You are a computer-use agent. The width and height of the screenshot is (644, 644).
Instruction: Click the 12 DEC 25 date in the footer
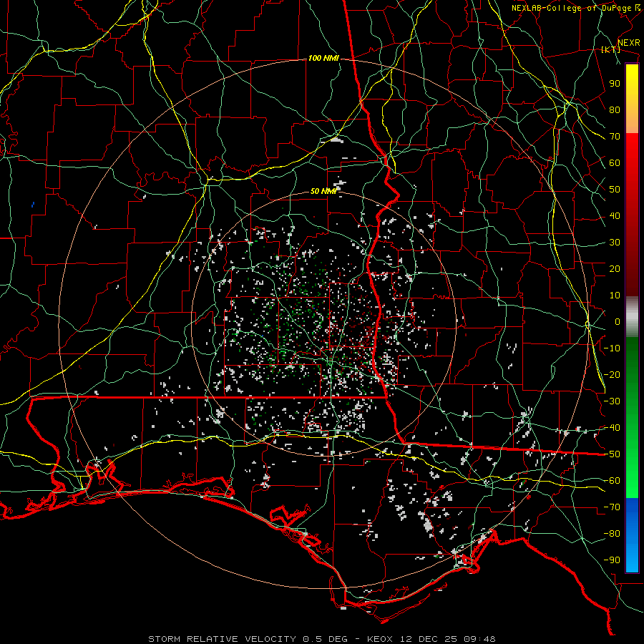(429, 639)
